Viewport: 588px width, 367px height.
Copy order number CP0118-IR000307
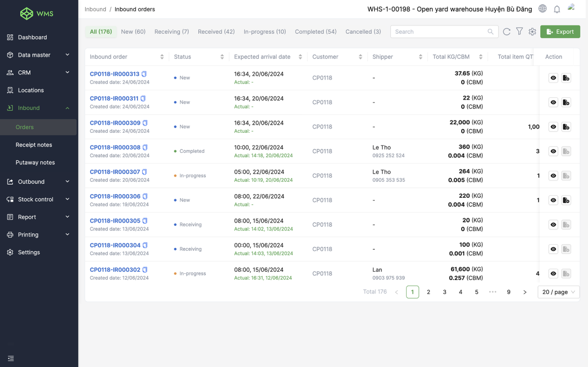coord(144,172)
